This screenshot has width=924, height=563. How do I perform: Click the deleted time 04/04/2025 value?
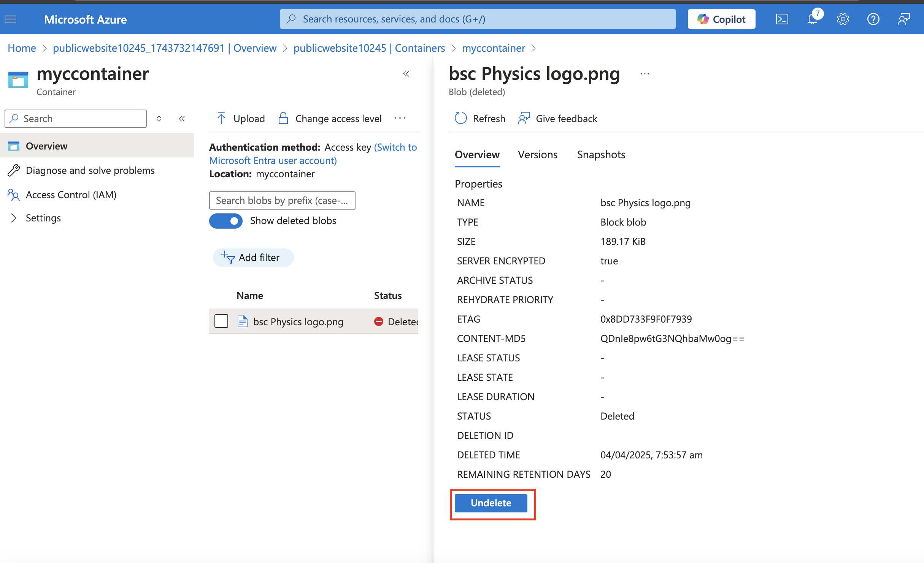click(651, 455)
